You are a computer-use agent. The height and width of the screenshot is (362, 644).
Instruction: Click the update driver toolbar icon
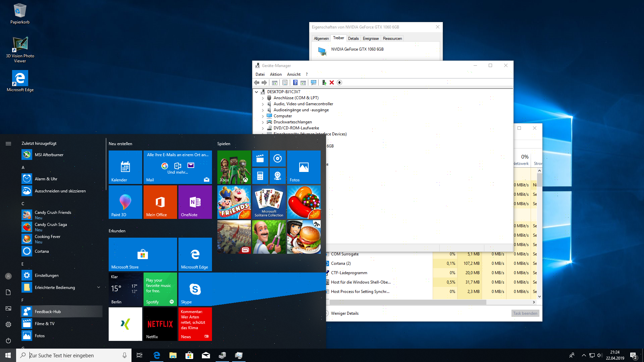pyautogui.click(x=324, y=82)
